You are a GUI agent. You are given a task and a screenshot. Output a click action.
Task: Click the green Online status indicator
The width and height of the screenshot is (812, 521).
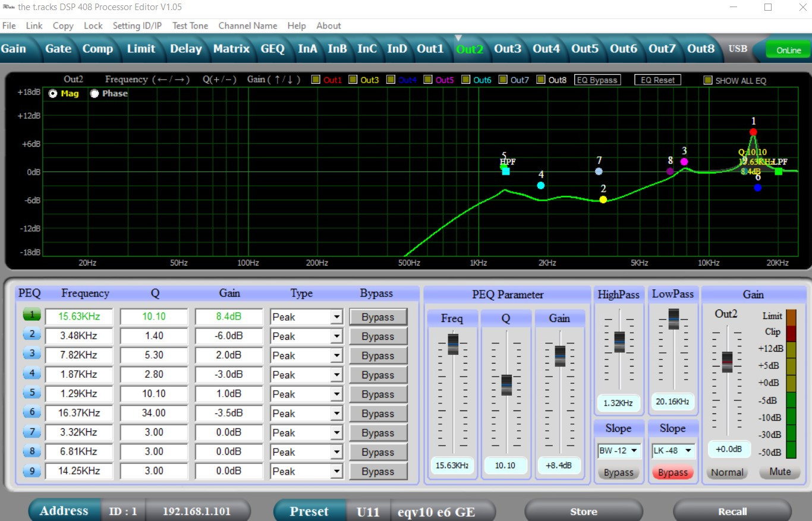[788, 50]
